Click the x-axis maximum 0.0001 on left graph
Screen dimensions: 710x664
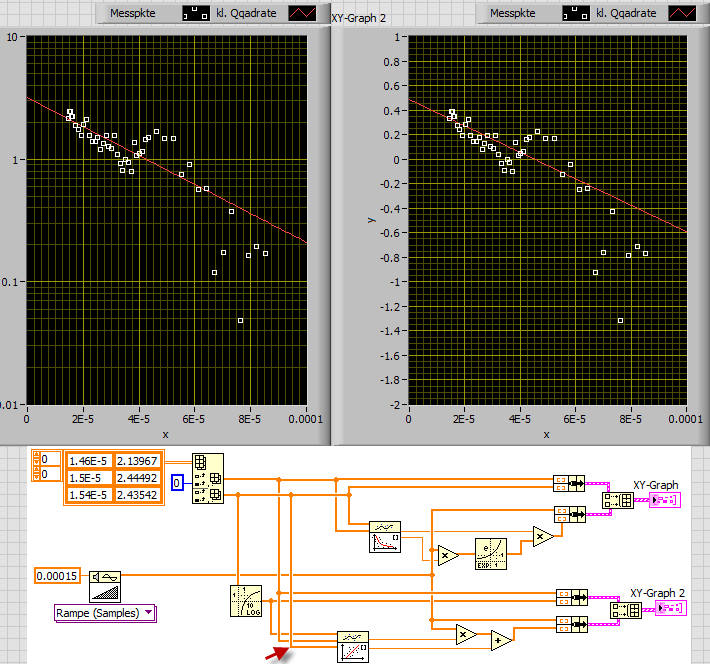pos(306,419)
